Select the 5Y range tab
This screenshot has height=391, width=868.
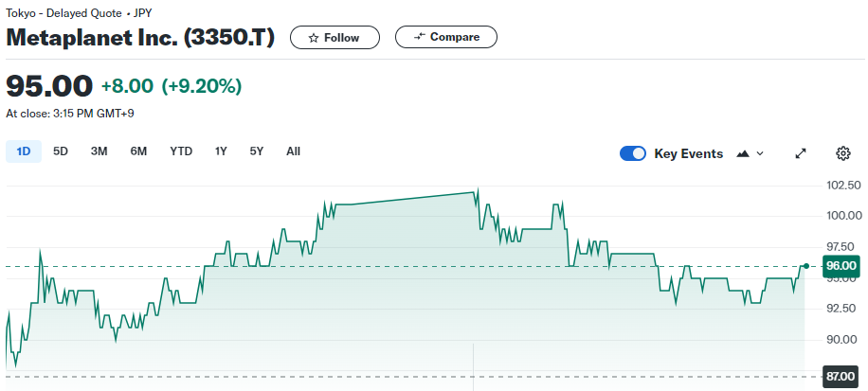point(257,151)
